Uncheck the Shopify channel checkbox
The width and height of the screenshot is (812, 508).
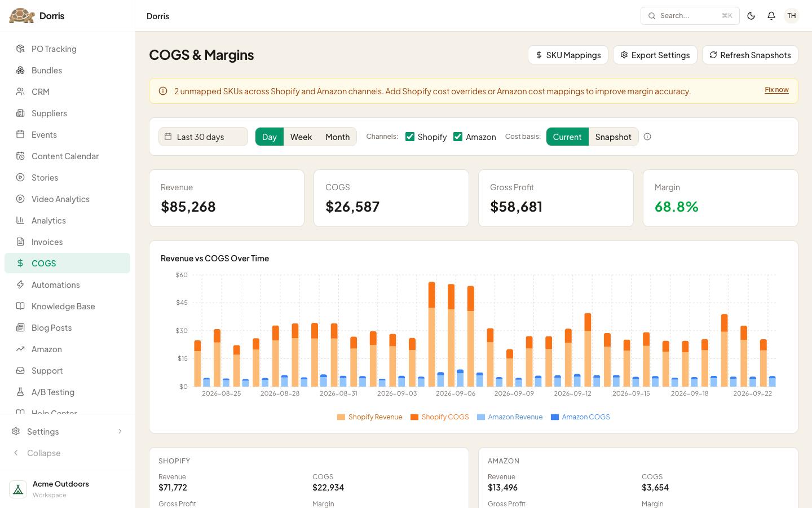coord(410,137)
